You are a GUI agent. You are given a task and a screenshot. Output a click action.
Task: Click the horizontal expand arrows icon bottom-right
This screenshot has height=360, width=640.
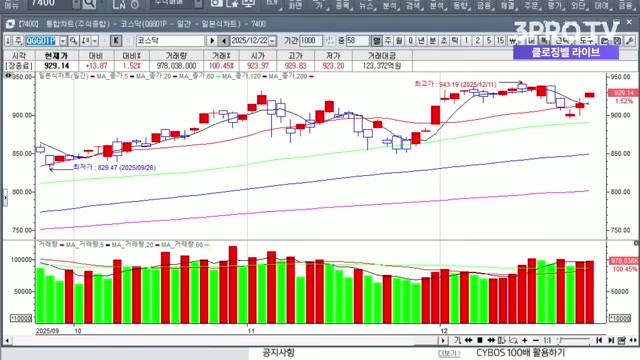(x=633, y=340)
